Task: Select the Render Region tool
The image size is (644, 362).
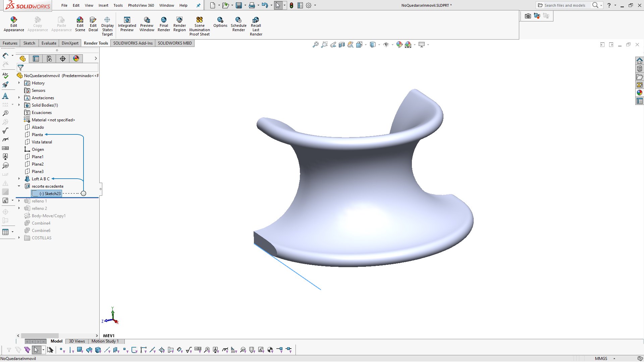Action: [x=179, y=24]
